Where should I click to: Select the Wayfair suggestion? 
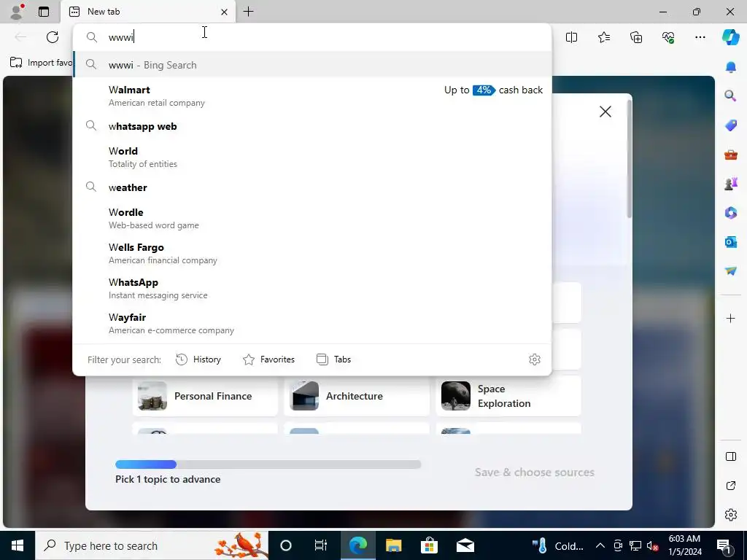click(312, 323)
